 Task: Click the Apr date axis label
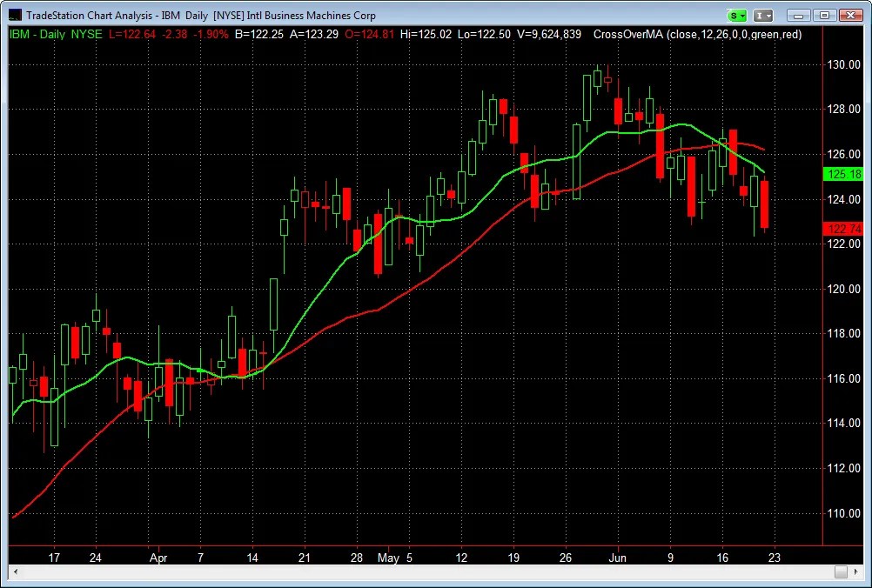(158, 558)
